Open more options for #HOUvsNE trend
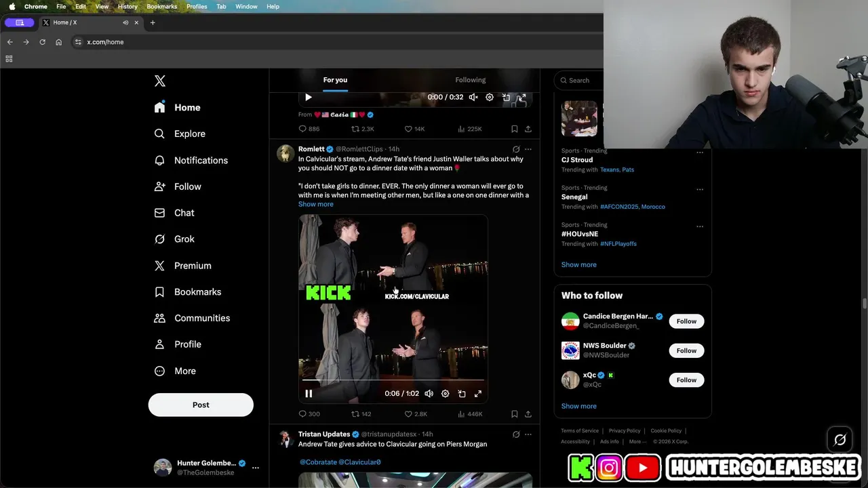The image size is (868, 488). click(x=700, y=226)
